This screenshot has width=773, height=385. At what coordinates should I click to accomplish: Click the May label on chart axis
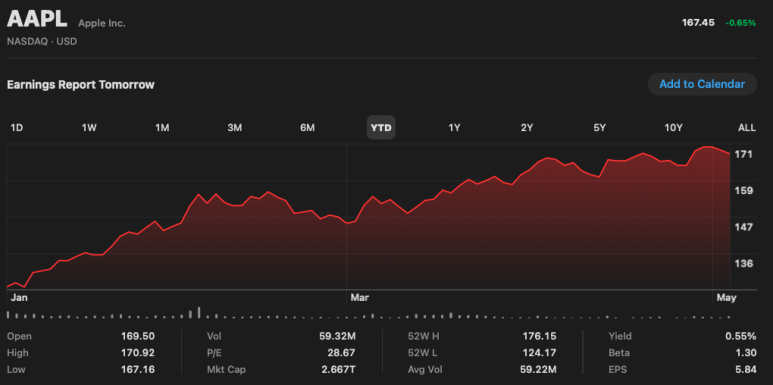click(726, 298)
